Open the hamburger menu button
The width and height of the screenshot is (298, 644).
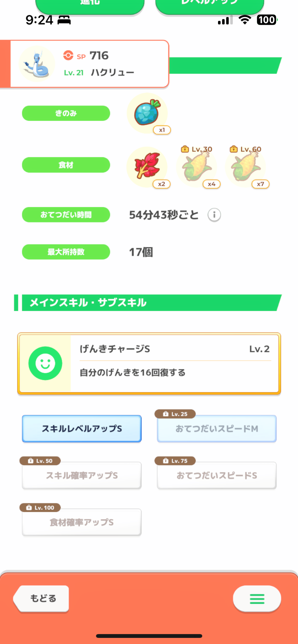(x=257, y=599)
